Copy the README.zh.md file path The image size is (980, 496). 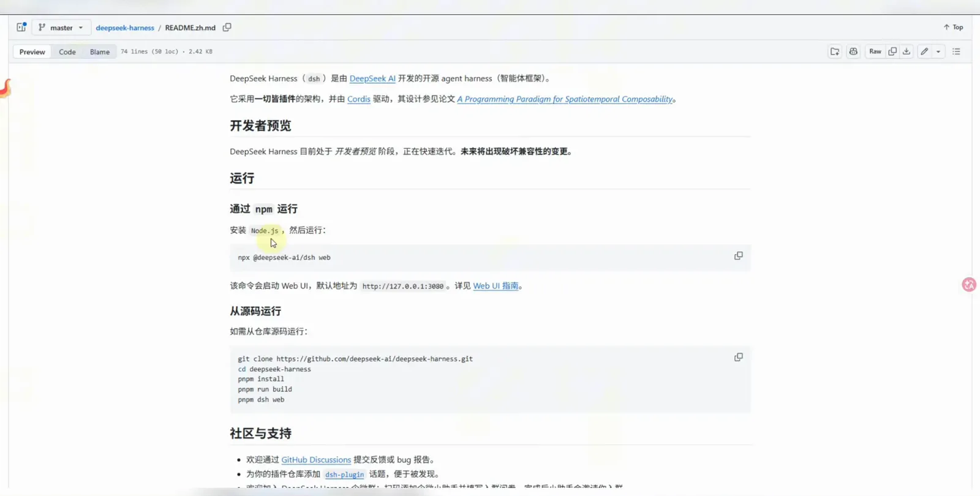tap(227, 27)
